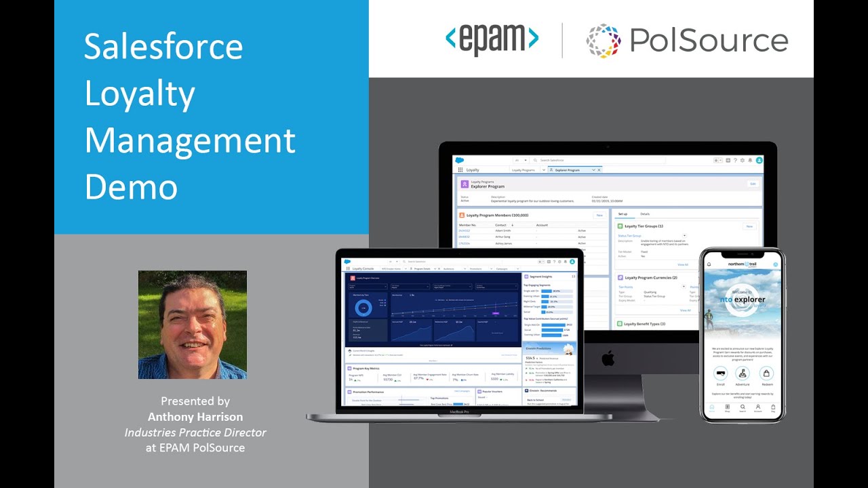Click the EPAM logo in the header
This screenshot has width=868, height=488.
coord(492,39)
